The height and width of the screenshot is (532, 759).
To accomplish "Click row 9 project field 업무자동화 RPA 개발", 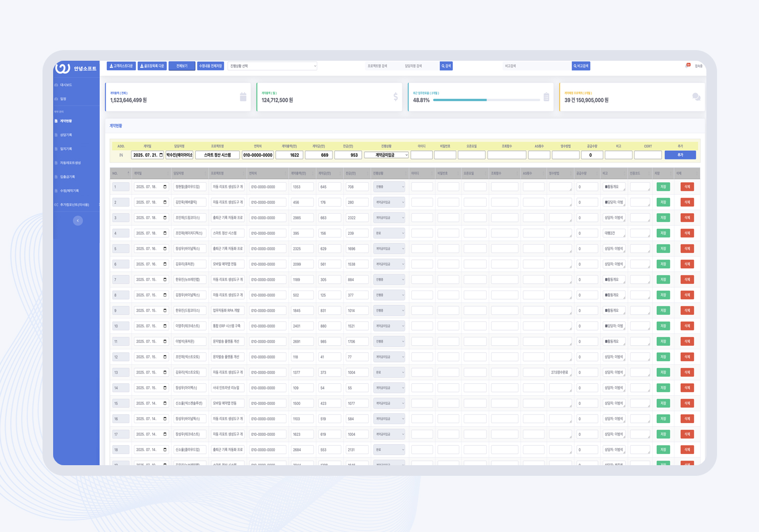I will pyautogui.click(x=228, y=310).
